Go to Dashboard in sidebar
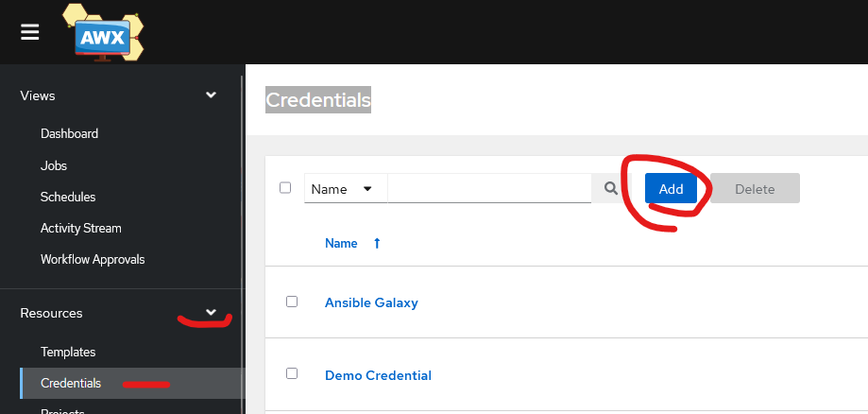The image size is (868, 414). [69, 133]
